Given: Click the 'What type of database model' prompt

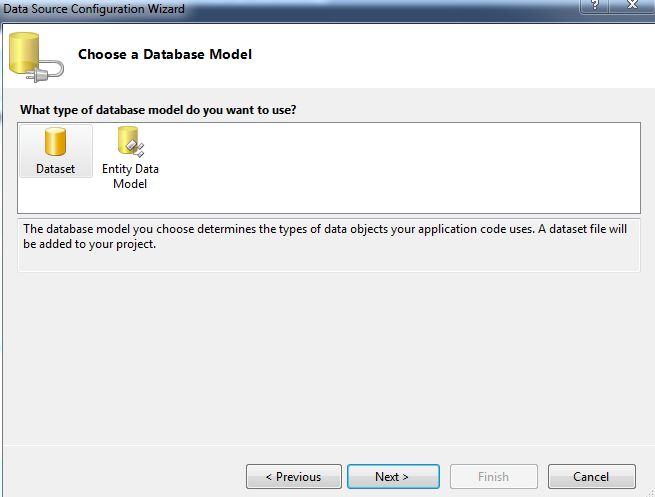Looking at the screenshot, I should point(158,110).
